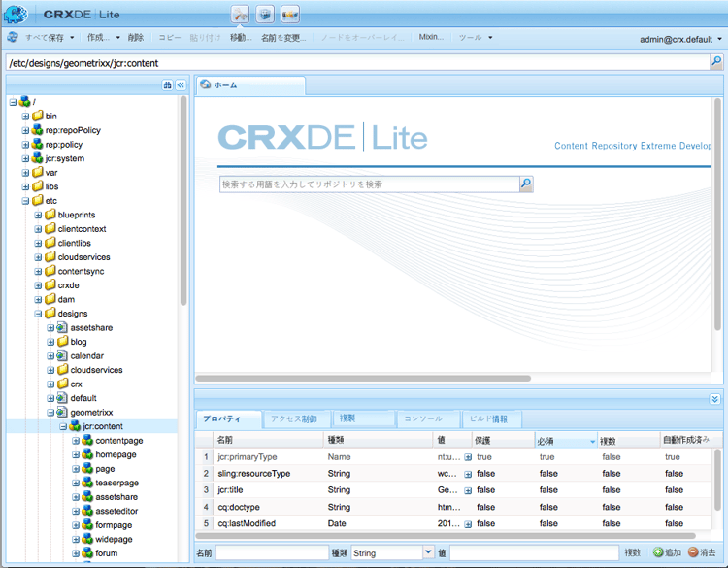
Task: Expand the bin folder
Action: coord(25,117)
